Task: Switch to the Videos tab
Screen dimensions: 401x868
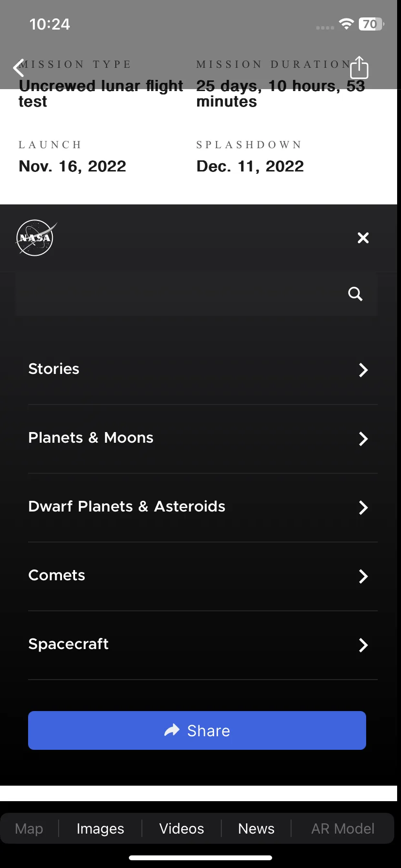Action: click(x=182, y=829)
